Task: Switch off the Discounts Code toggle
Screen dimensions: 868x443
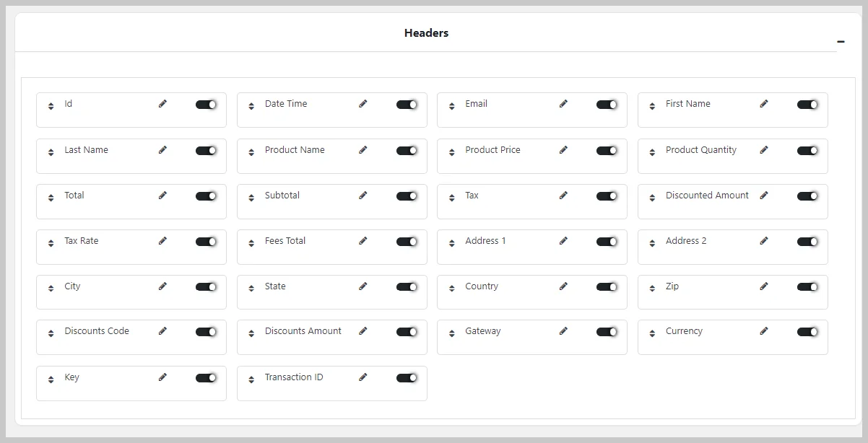Action: tap(206, 332)
